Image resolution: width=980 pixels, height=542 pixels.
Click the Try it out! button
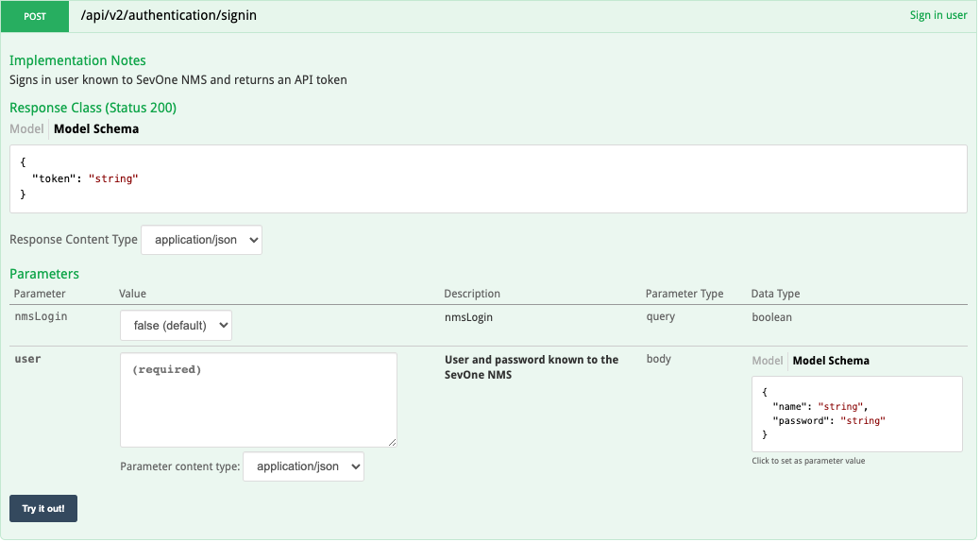pyautogui.click(x=43, y=509)
